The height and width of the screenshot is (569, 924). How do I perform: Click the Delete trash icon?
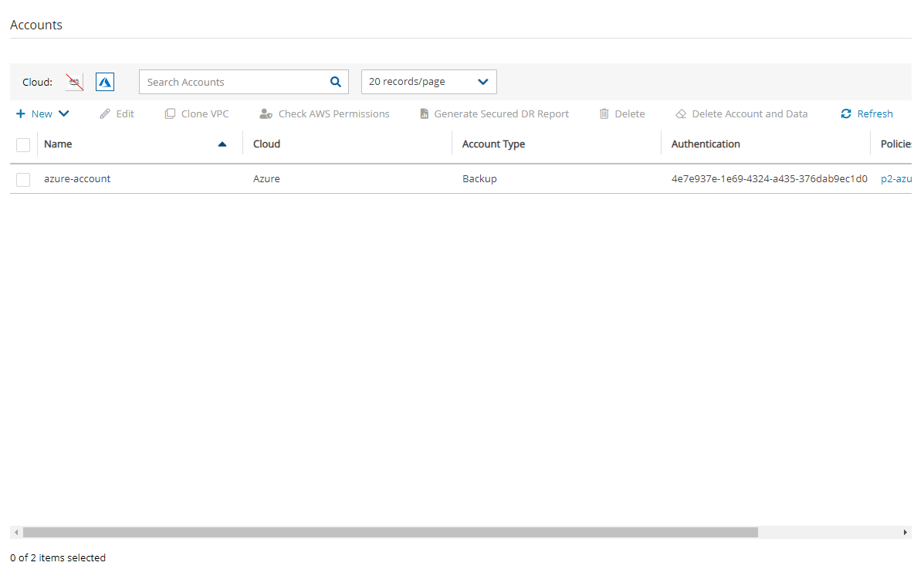coord(604,114)
